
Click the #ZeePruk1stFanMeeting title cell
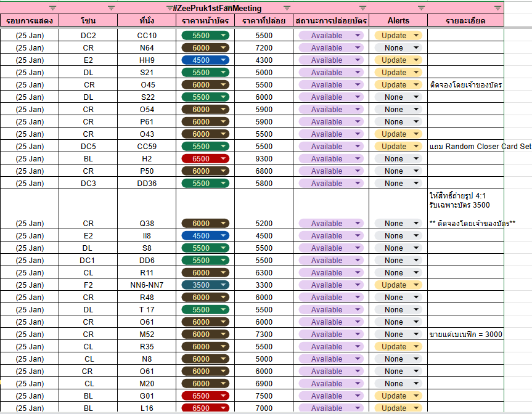point(217,8)
